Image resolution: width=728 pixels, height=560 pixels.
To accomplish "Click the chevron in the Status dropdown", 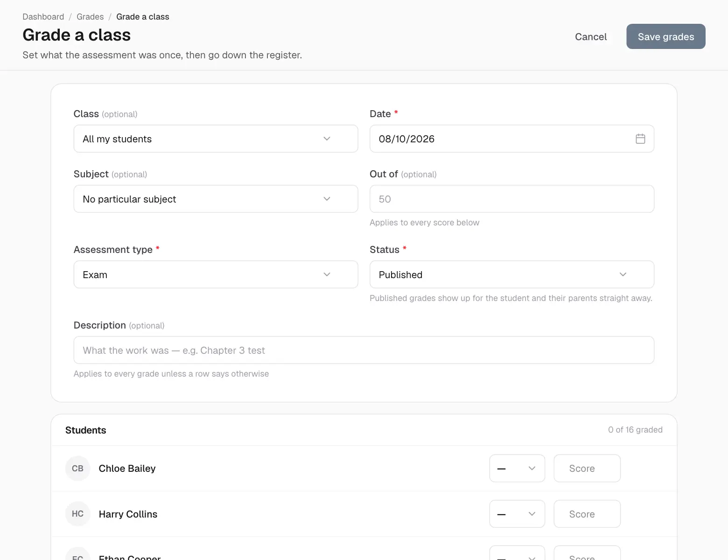I will [x=623, y=274].
